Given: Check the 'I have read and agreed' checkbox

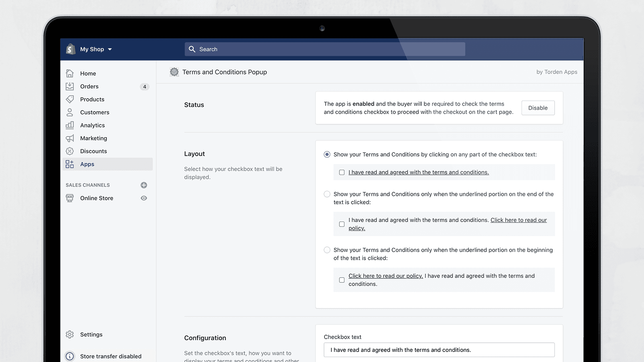Looking at the screenshot, I should [342, 172].
